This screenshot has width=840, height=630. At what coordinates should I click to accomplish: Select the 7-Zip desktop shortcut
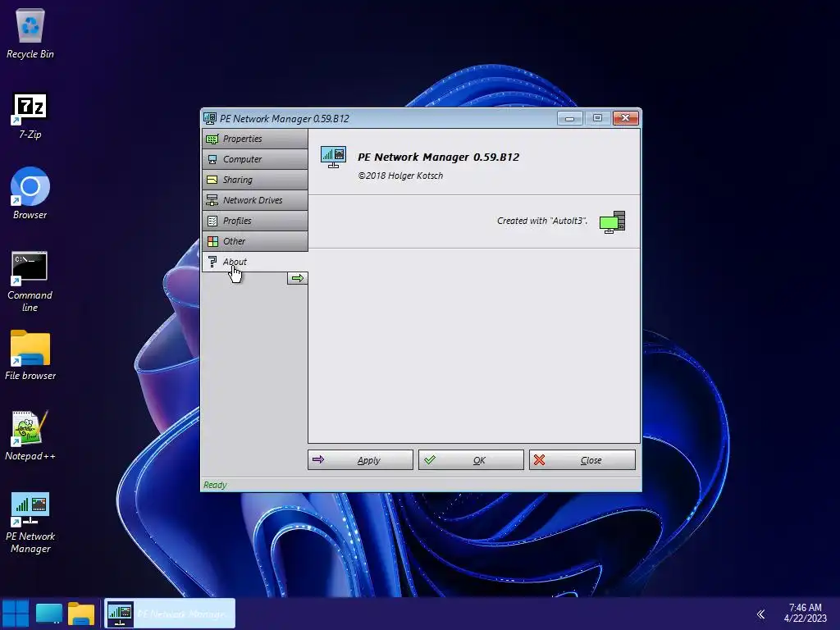coord(30,116)
